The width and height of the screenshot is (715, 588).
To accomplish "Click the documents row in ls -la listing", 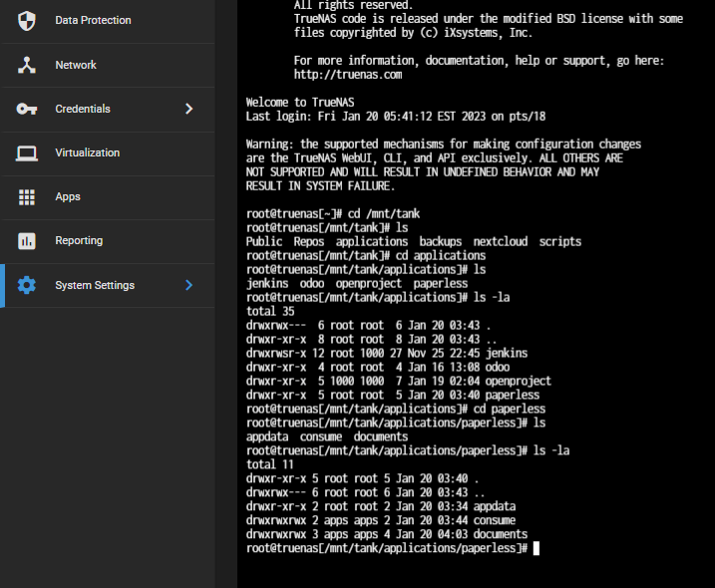I will [x=387, y=534].
